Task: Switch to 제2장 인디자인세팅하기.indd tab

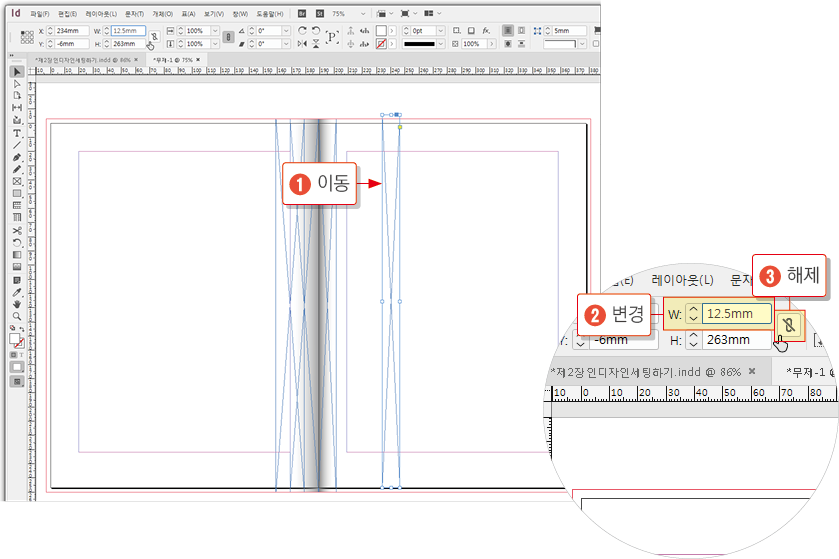Action: pos(83,60)
